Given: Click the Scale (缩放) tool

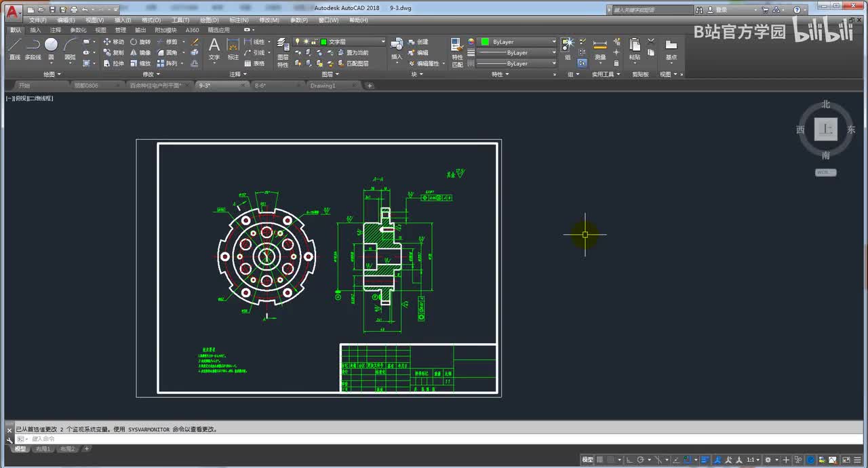Looking at the screenshot, I should [x=140, y=63].
